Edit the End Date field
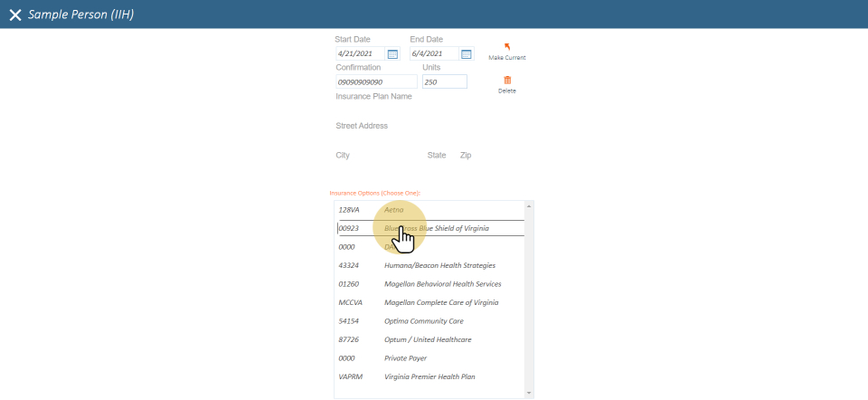The image size is (868, 400). pyautogui.click(x=434, y=54)
